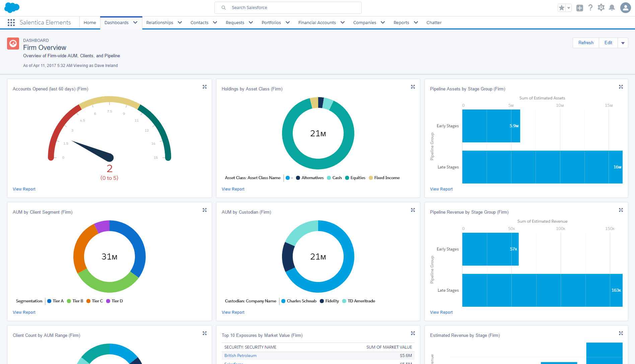This screenshot has height=364, width=635.
Task: Open the Help question mark icon
Action: [590, 8]
